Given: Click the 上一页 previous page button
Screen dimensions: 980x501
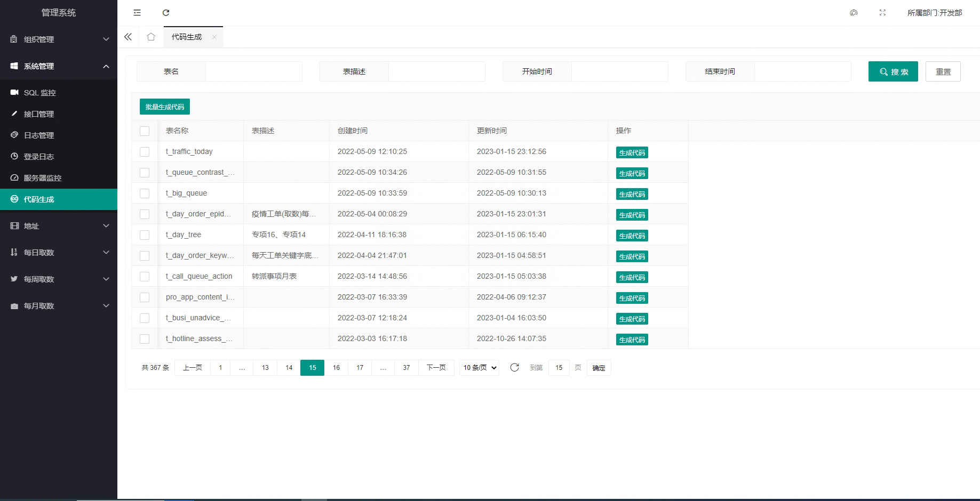Looking at the screenshot, I should (x=193, y=368).
